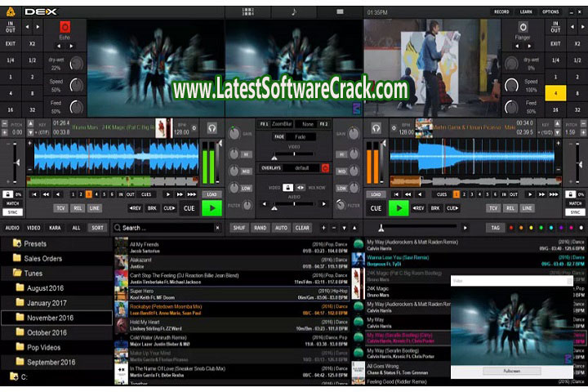Open the Fade transition selector
The width and height of the screenshot is (588, 392).
[301, 137]
